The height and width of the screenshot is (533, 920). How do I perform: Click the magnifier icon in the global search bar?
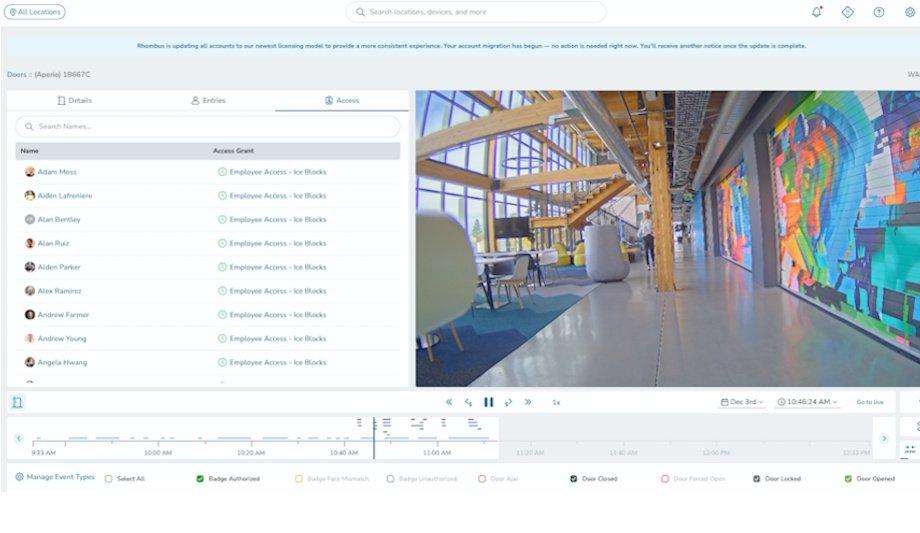[360, 12]
